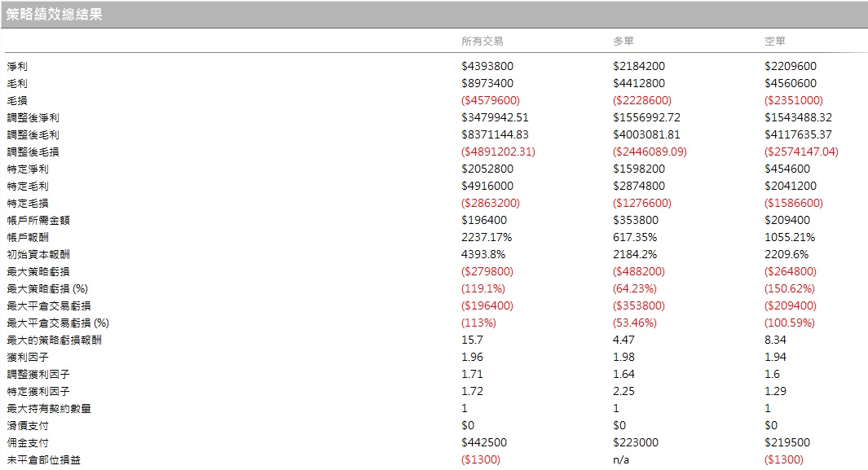
Task: Click short trades 帳戶所需金額 value $209400
Action: (x=787, y=221)
